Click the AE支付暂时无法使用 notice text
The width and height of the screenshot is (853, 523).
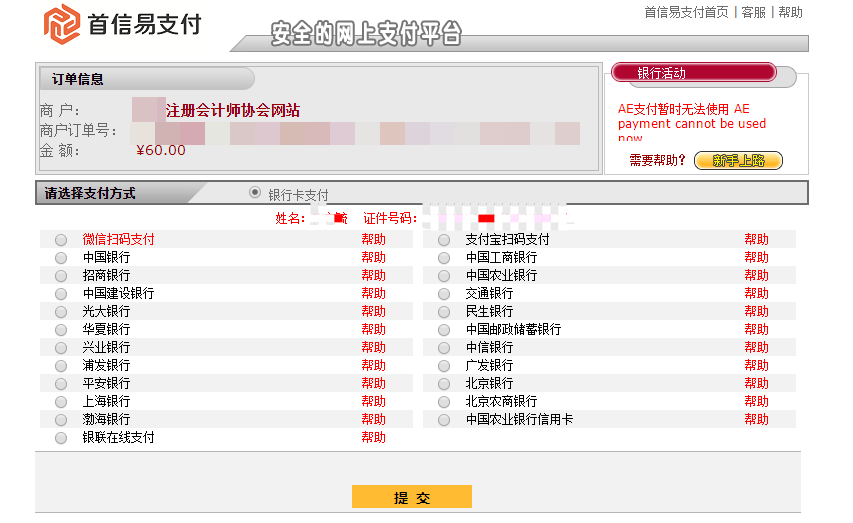(x=691, y=124)
